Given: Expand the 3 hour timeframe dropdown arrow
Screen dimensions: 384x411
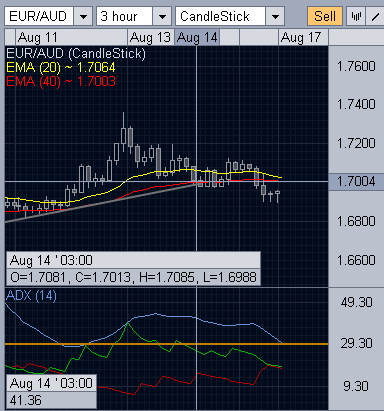Looking at the screenshot, I should point(162,16).
